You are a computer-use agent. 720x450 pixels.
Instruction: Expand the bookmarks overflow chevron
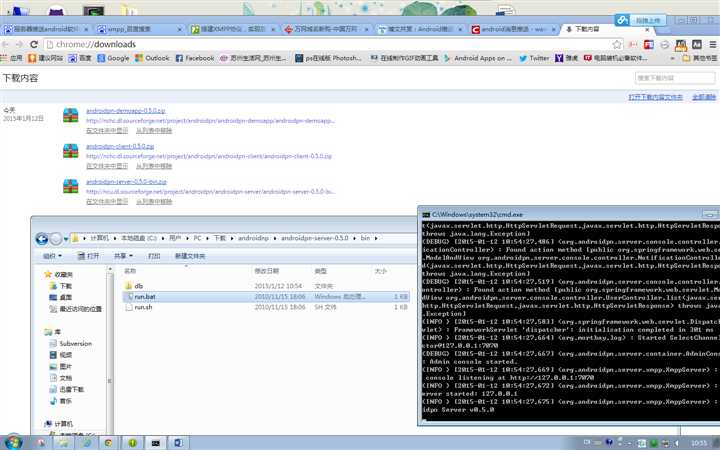pyautogui.click(x=672, y=58)
